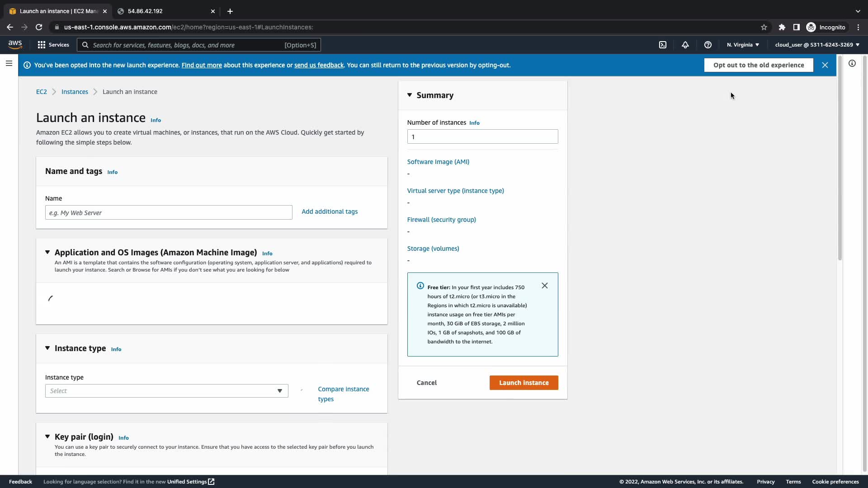The height and width of the screenshot is (488, 868).
Task: Open the AWS CloudShell icon
Action: 663,45
